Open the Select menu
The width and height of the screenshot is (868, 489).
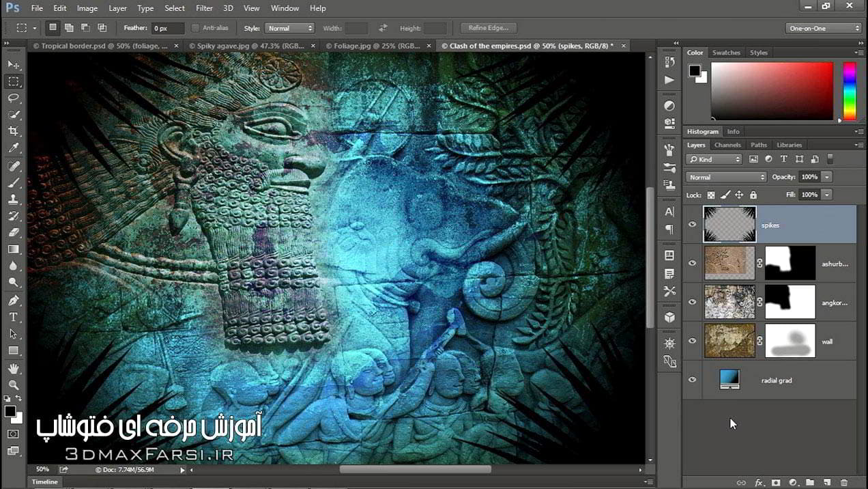point(175,8)
